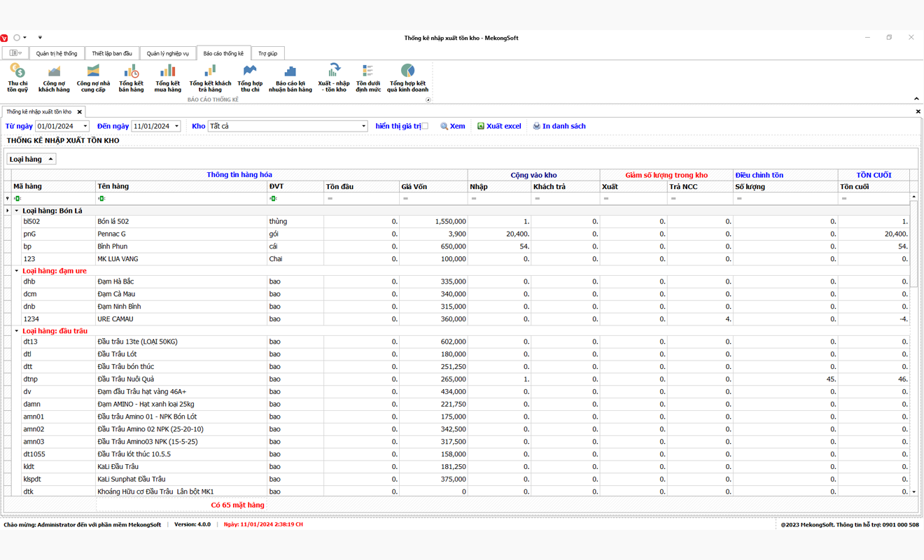924x560 pixels.
Task: Click the Xem button
Action: pyautogui.click(x=453, y=127)
